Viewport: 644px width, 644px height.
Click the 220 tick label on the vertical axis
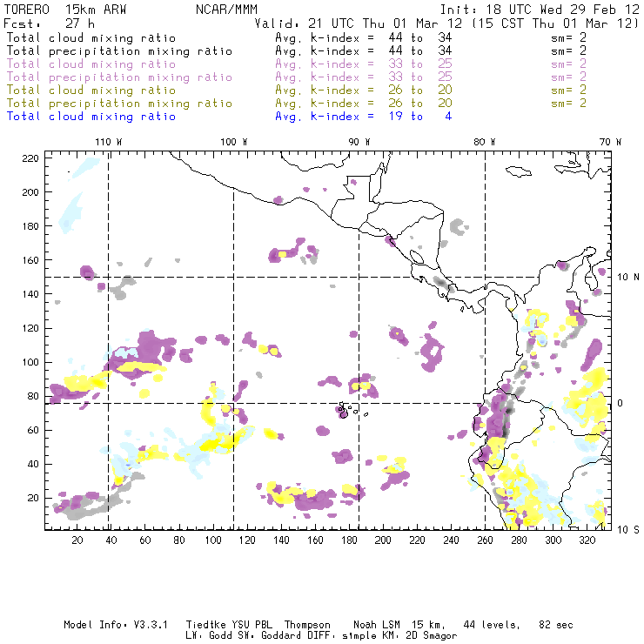tap(31, 158)
